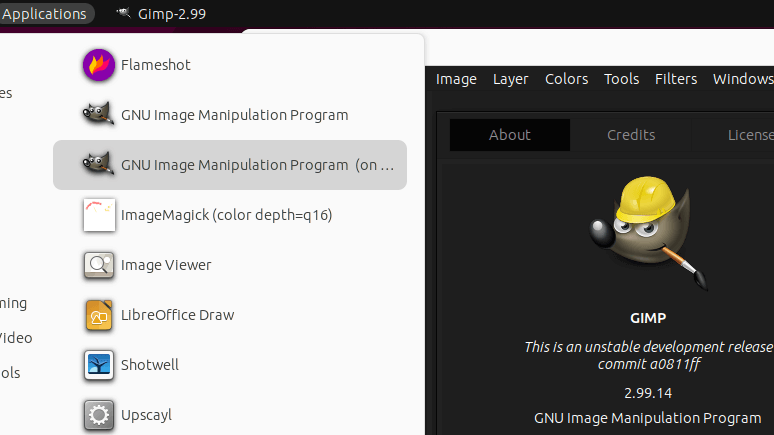The height and width of the screenshot is (435, 774).
Task: Open the Colors menu in GIMP
Action: 566,79
